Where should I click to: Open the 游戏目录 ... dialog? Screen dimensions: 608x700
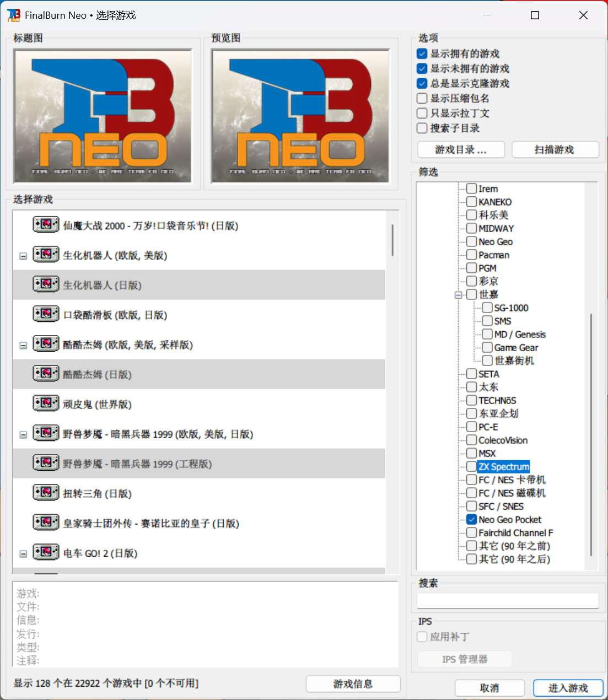(x=461, y=150)
